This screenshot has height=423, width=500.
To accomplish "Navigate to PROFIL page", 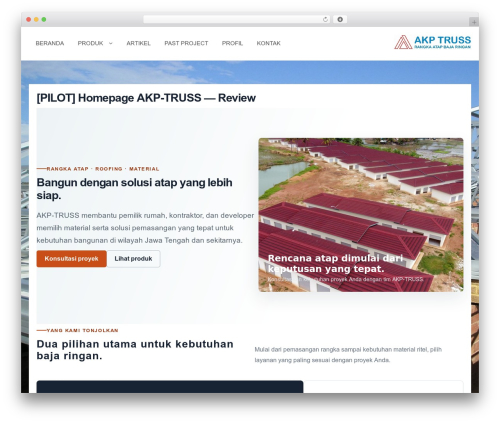I will point(232,43).
